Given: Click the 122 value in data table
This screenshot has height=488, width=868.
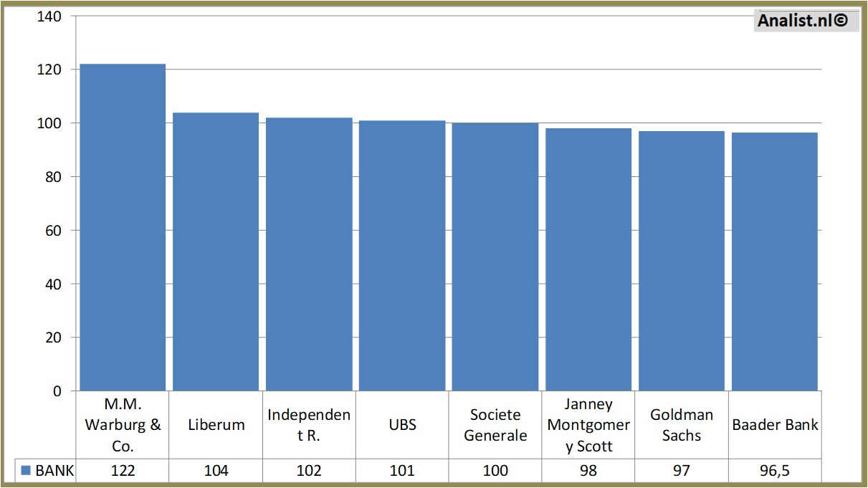Looking at the screenshot, I should (123, 471).
